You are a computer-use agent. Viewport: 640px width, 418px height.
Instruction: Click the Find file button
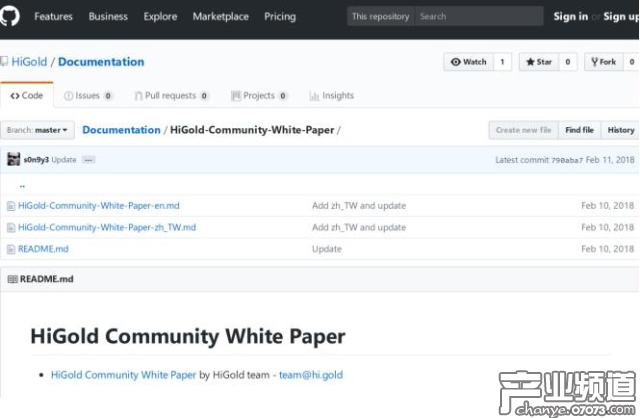pos(579,130)
